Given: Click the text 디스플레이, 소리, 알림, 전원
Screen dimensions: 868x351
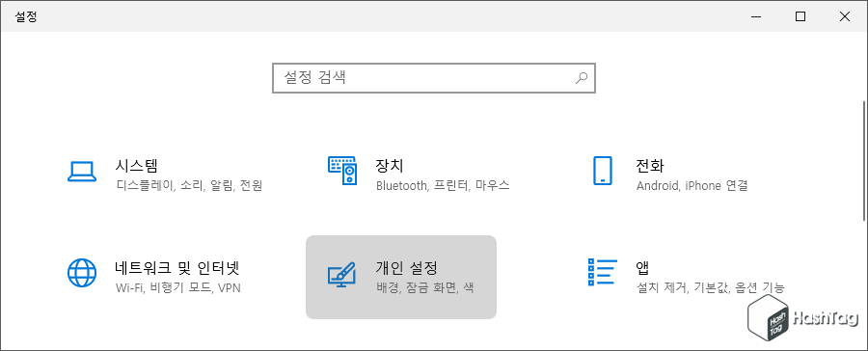Looking at the screenshot, I should (x=189, y=185).
